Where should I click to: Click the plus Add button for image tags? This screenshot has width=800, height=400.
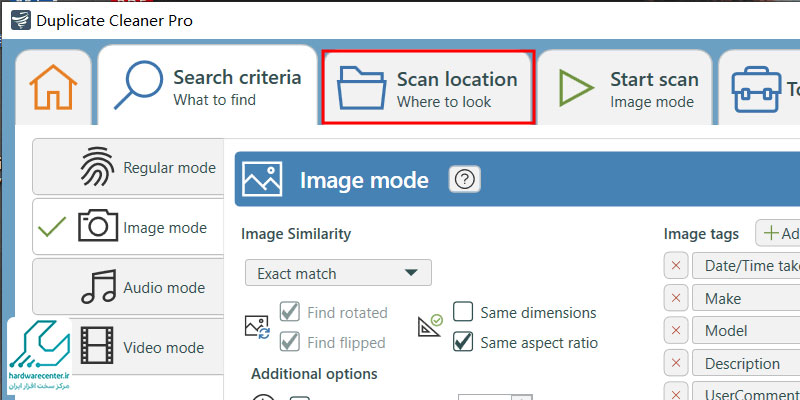[778, 233]
